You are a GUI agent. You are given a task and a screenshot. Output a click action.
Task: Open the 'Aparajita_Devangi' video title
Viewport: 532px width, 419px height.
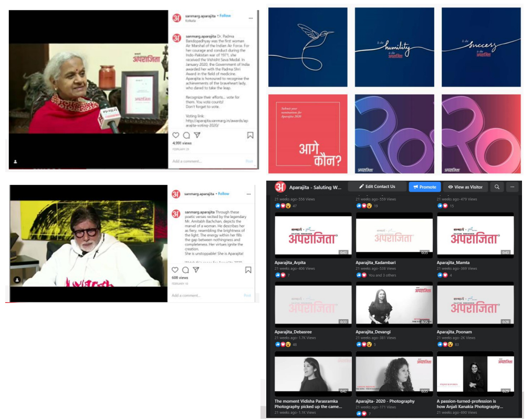click(373, 332)
